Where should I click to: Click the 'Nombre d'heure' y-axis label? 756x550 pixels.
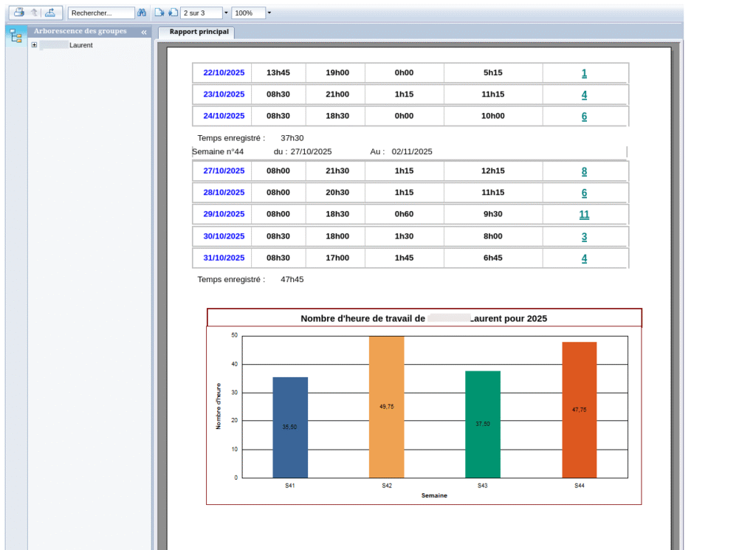point(219,406)
